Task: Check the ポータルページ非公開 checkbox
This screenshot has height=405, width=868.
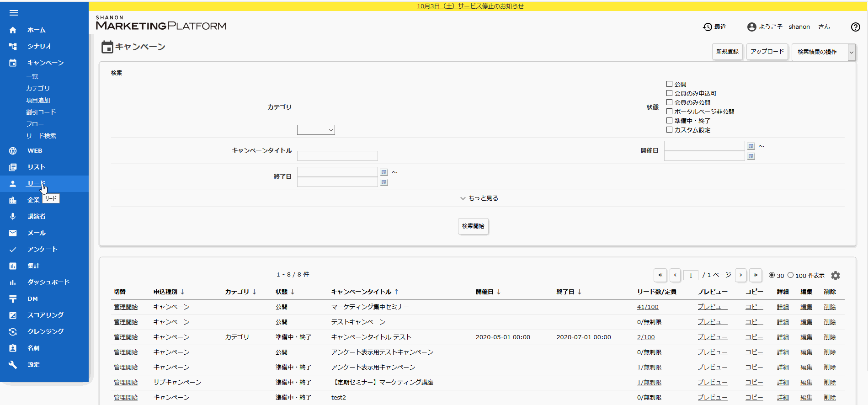Action: point(669,112)
